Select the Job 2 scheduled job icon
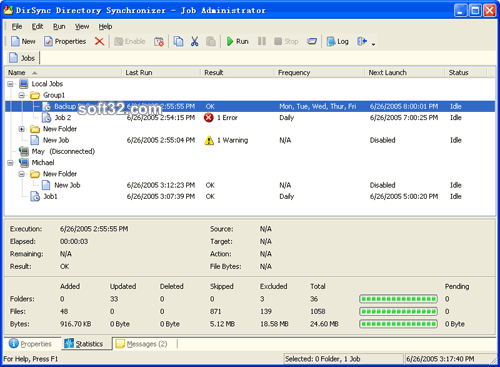The image size is (500, 367). (46, 118)
